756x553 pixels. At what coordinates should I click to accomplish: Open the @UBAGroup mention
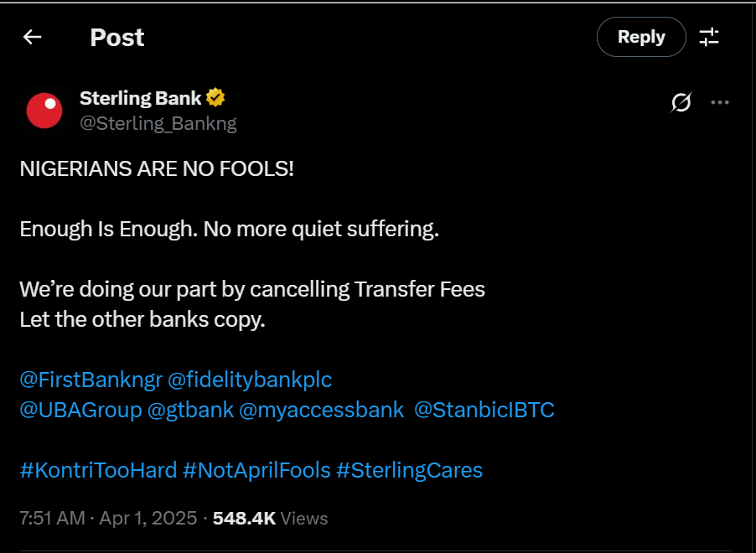click(80, 411)
